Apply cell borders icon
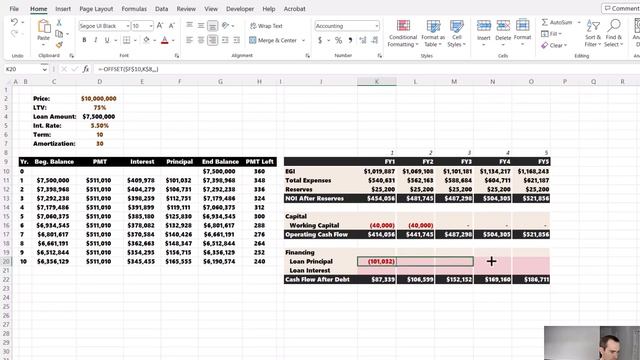Viewport: 640px width, 360px height. pos(127,40)
